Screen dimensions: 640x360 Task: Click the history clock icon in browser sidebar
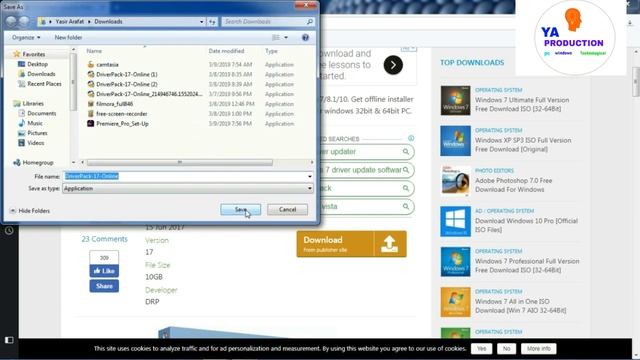(x=9, y=231)
